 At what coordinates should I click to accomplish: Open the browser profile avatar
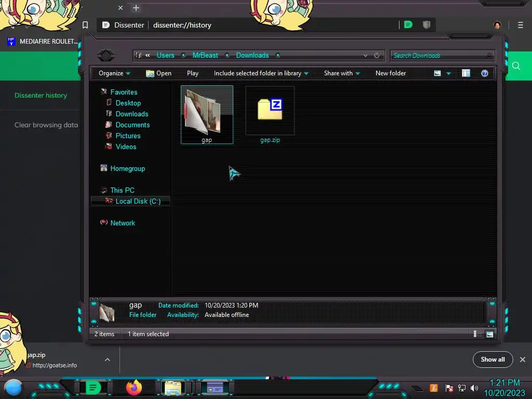click(497, 25)
